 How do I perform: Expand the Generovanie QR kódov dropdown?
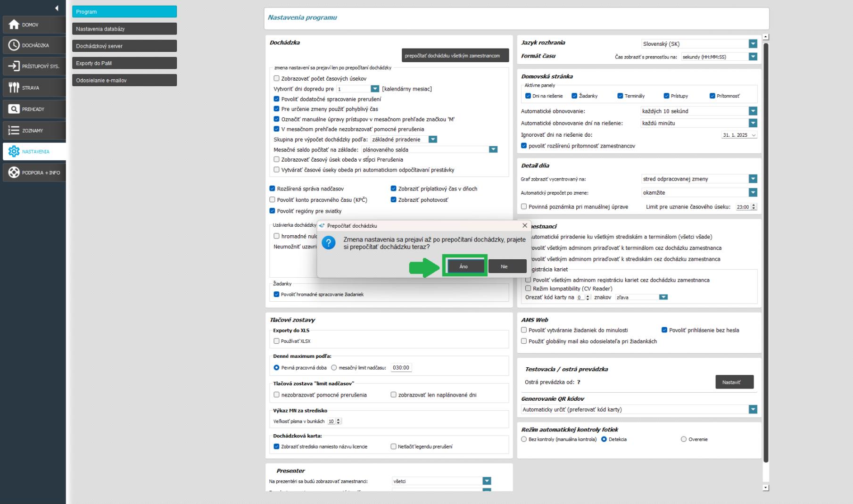coord(753,409)
